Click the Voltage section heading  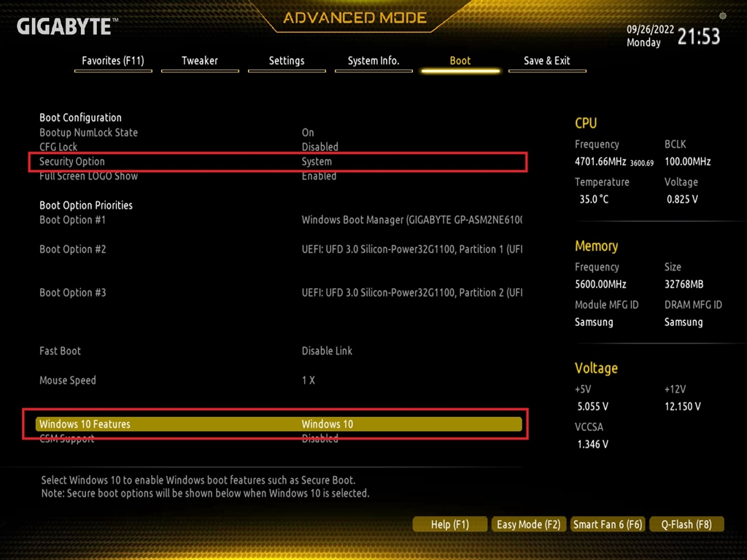point(596,368)
